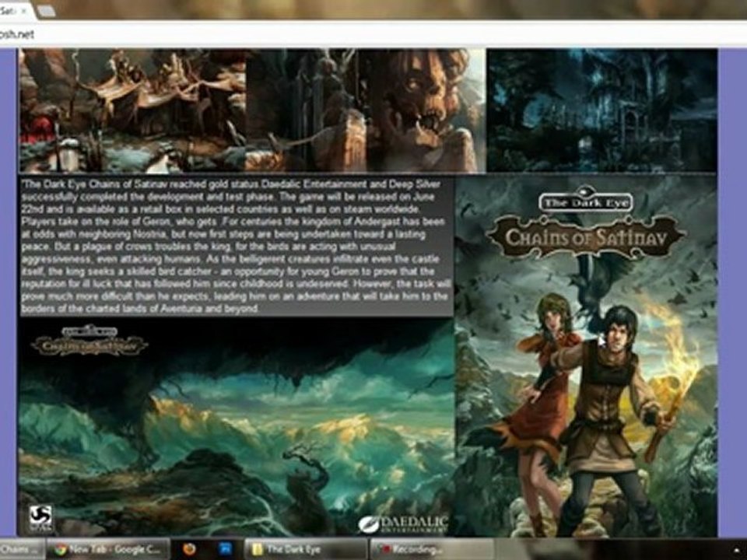
Task: Click the Deep Silver logo on the landscape art
Action: pos(40,519)
